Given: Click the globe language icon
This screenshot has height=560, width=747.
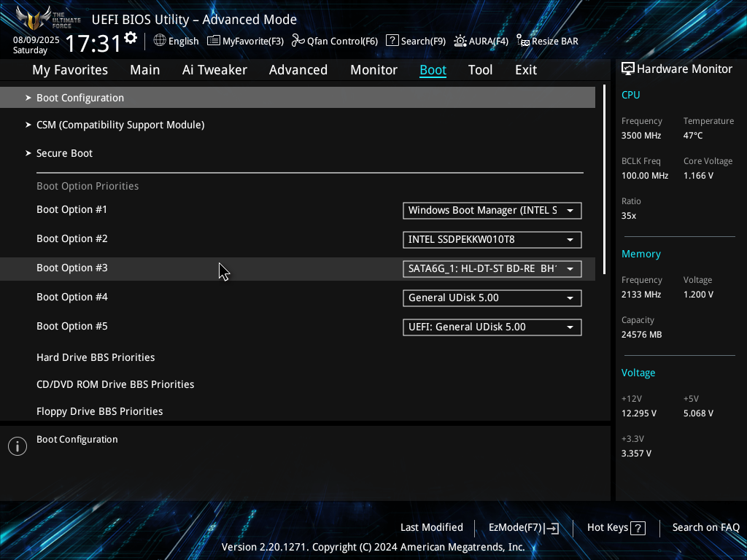Looking at the screenshot, I should [160, 41].
